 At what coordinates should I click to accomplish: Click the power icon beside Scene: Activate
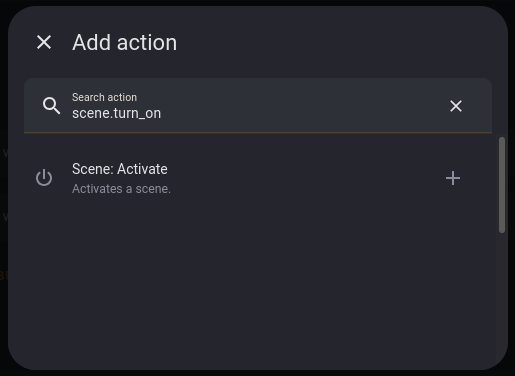pos(44,178)
